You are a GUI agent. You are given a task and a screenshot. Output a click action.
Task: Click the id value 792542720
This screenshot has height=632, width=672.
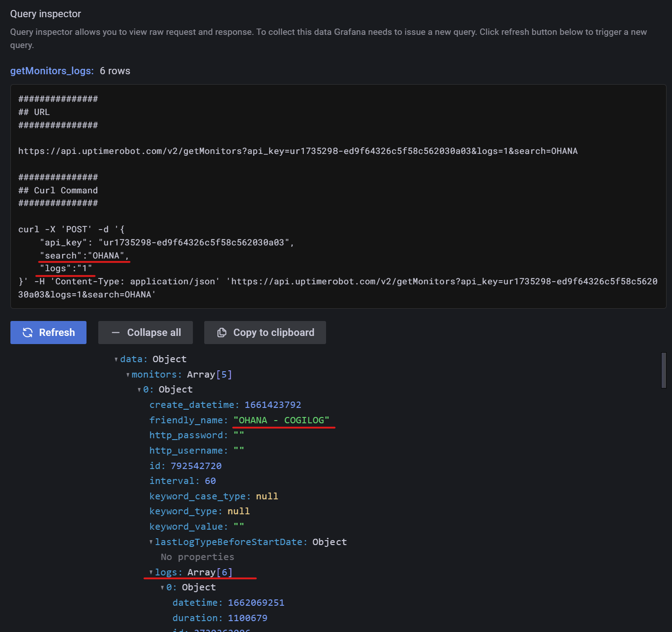point(196,466)
